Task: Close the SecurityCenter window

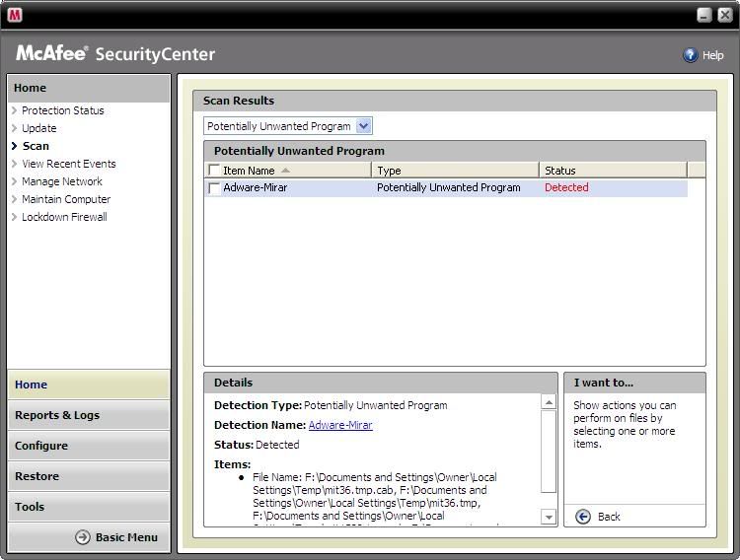Action: coord(724,15)
